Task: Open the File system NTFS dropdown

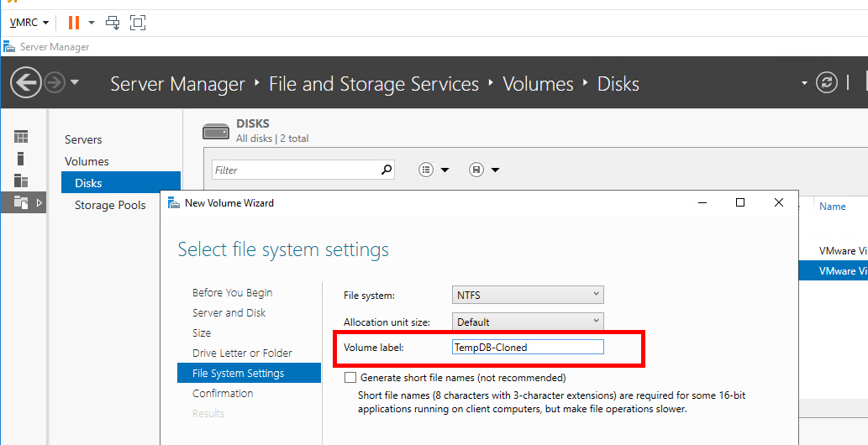Action: tap(528, 295)
